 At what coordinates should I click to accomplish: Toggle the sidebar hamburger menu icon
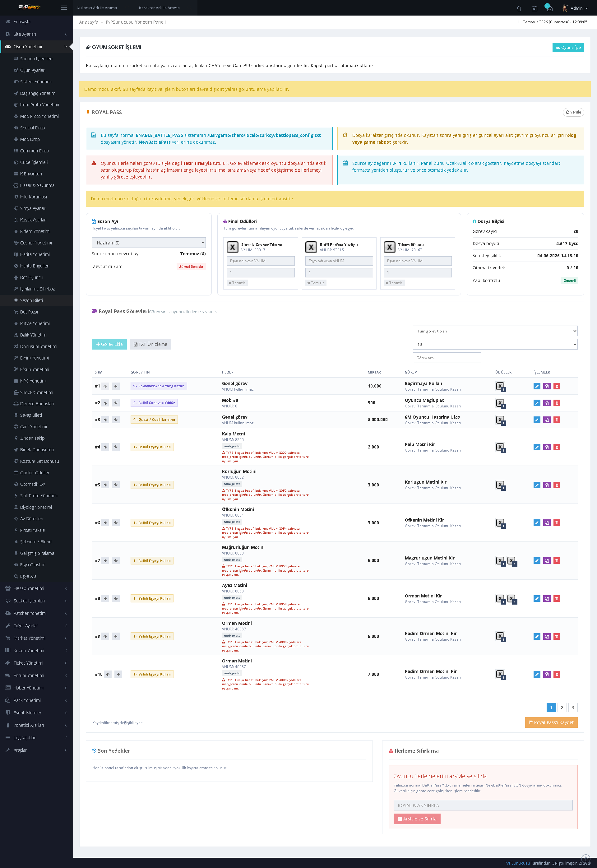click(64, 7)
